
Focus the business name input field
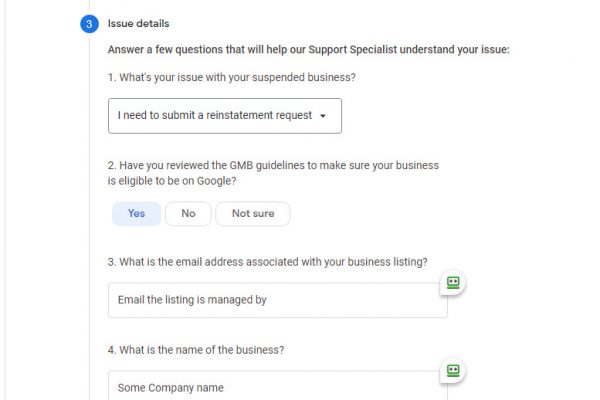click(277, 388)
